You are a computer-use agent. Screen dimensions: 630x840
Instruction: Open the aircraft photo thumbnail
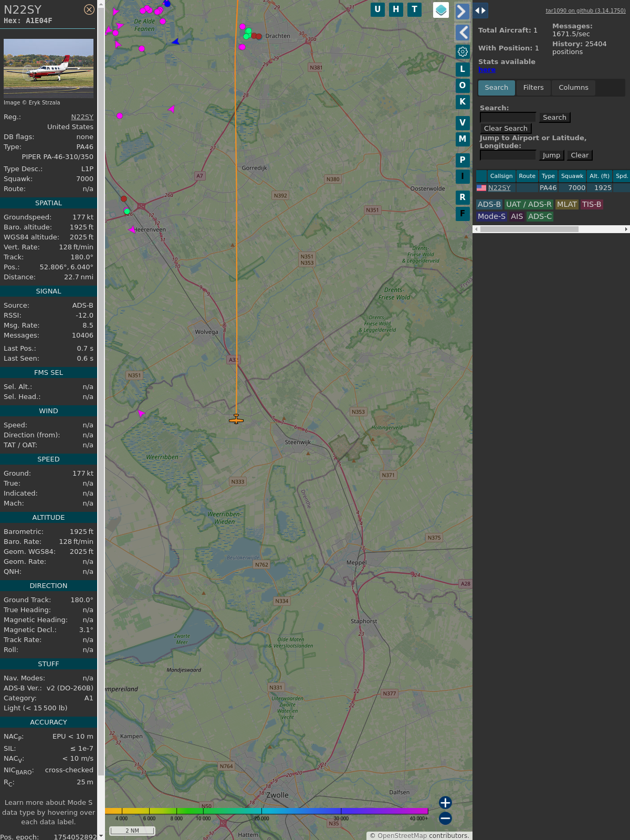[x=49, y=68]
